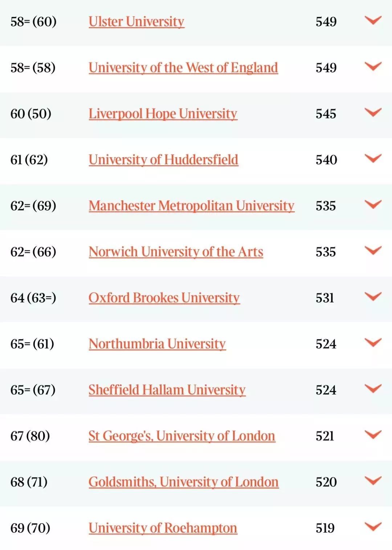Open Norwich University of the Arts link
The image size is (392, 550).
tap(176, 252)
